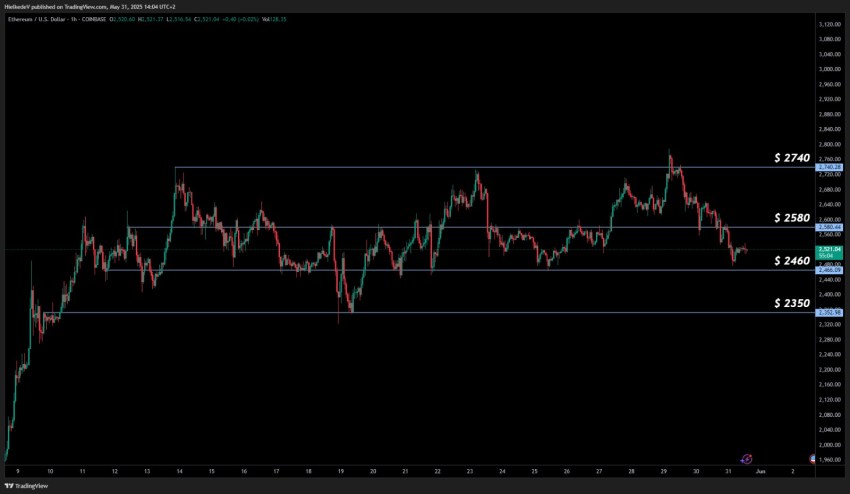Click the 3,120.00 label on price scale

pyautogui.click(x=827, y=24)
